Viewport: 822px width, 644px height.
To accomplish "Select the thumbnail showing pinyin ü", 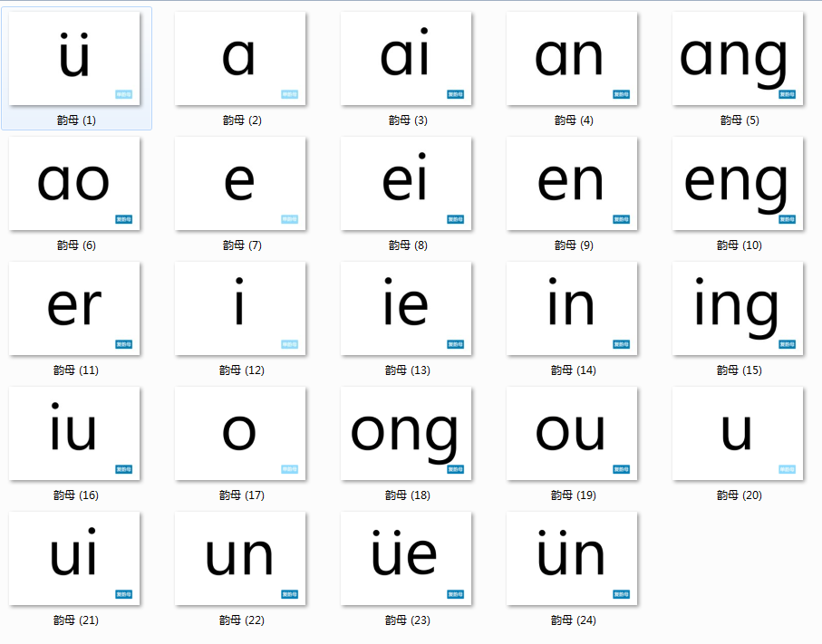I will point(74,58).
